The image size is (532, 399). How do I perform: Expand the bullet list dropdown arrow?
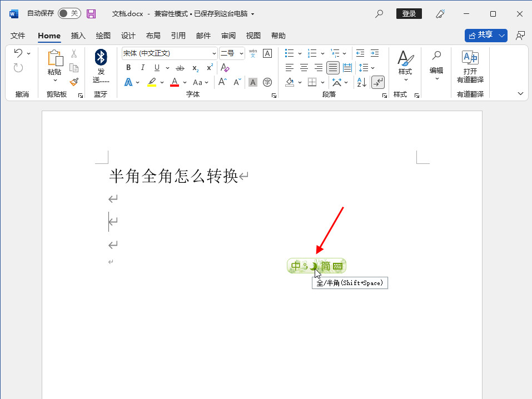[x=300, y=53]
